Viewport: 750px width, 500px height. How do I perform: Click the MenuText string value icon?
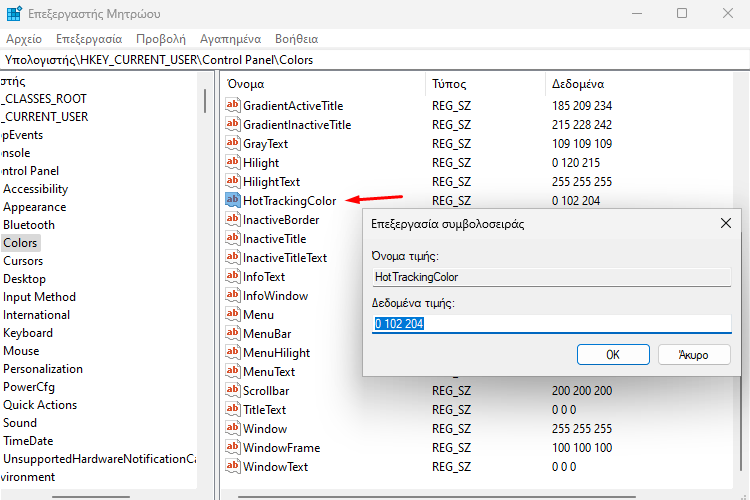232,371
